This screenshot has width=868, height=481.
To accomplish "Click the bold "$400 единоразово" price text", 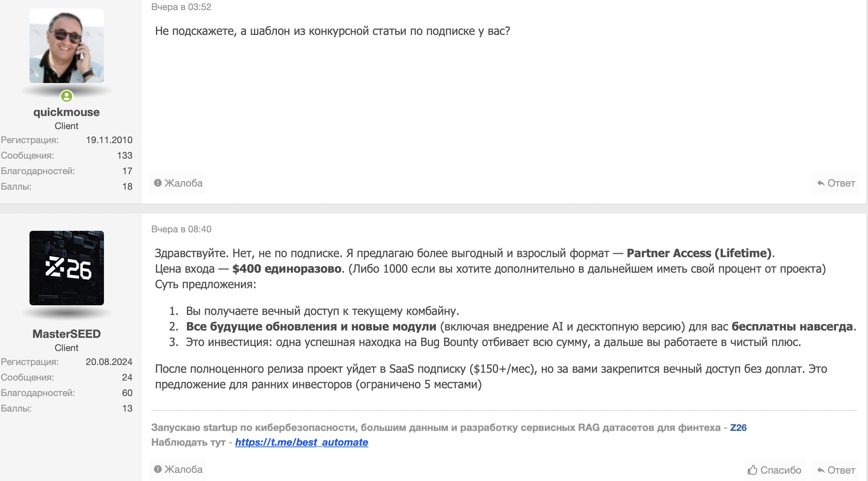I will tap(287, 269).
